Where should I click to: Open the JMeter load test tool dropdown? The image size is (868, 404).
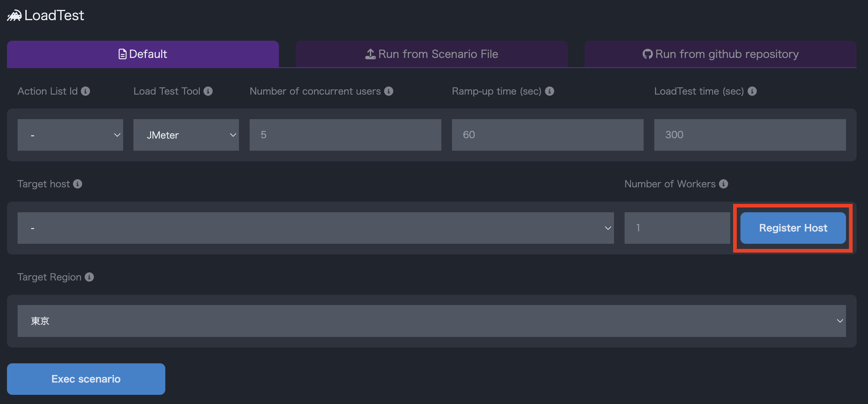click(x=186, y=135)
